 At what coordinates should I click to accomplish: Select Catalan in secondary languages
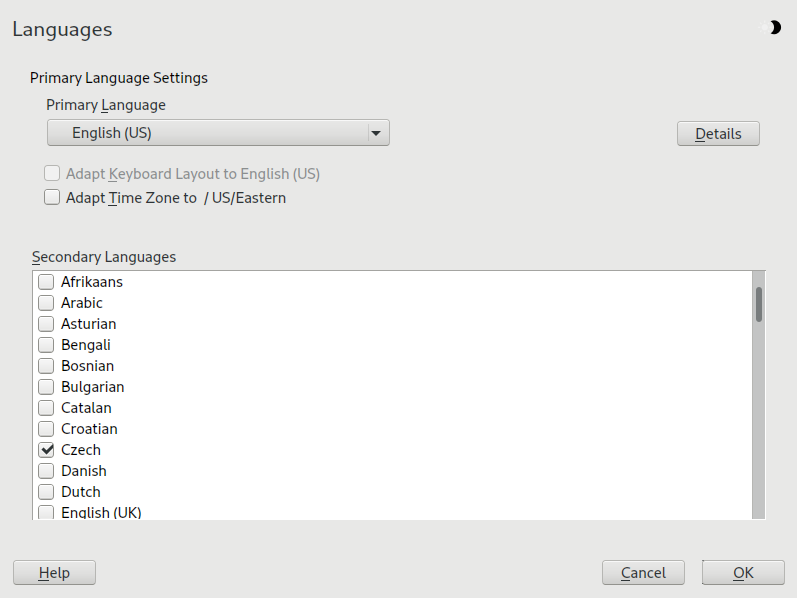46,408
